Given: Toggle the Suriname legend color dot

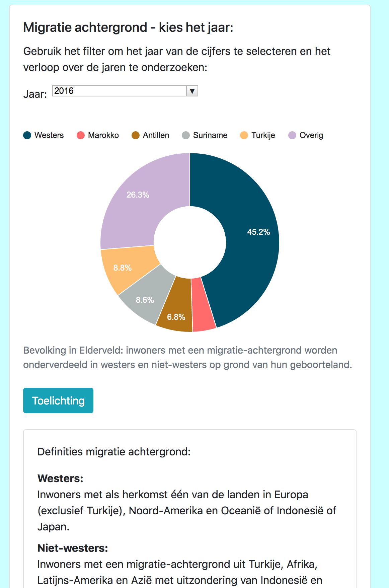Looking at the screenshot, I should pyautogui.click(x=186, y=135).
